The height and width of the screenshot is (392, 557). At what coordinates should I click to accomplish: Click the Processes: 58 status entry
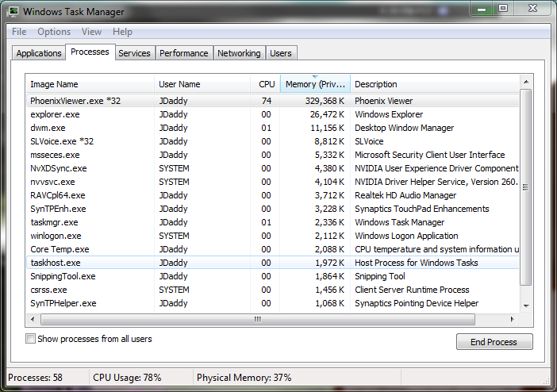click(35, 378)
